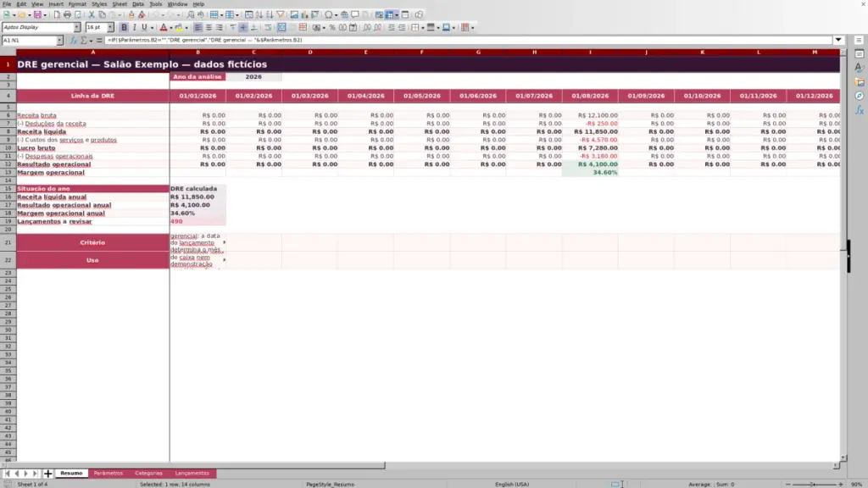Adjust the zoom slider in status bar
Screen dimensions: 868x488
(x=813, y=484)
